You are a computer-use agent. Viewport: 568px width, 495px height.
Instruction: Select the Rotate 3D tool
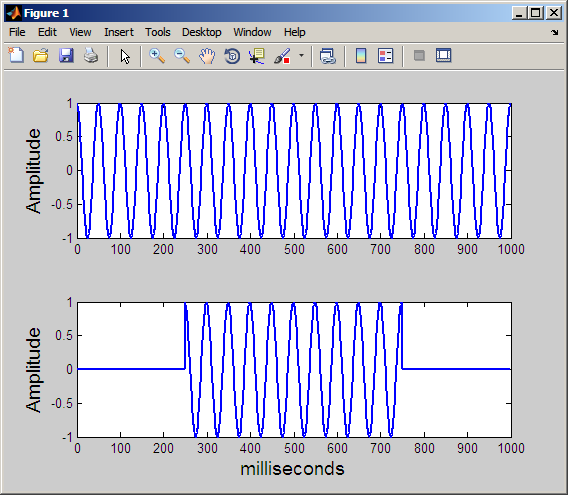(232, 56)
